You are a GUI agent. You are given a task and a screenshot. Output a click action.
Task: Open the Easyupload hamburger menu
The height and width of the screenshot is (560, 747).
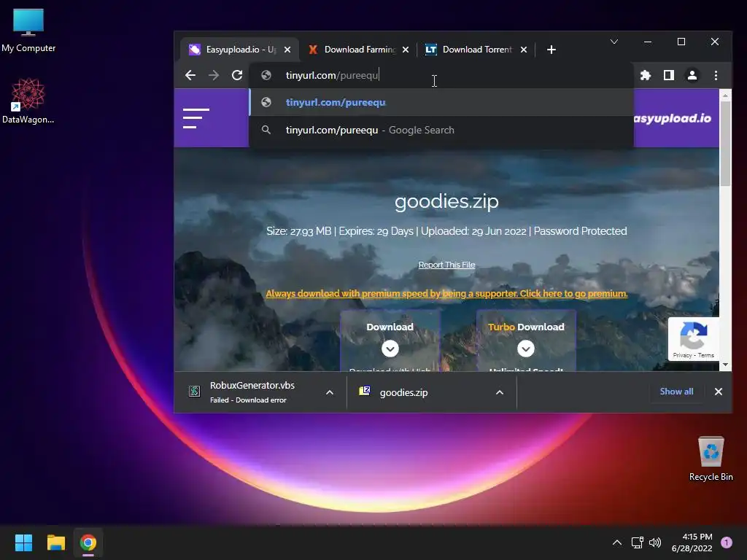[196, 118]
